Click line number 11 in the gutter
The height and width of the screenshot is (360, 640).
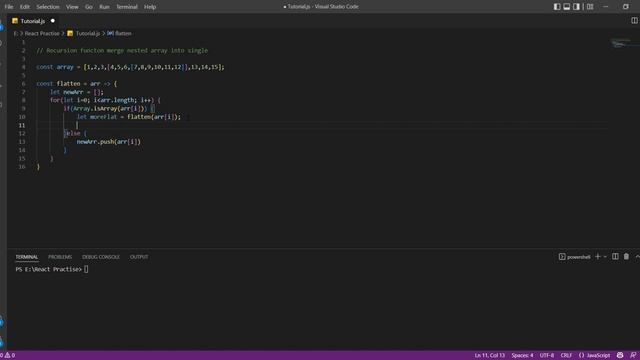coord(22,125)
